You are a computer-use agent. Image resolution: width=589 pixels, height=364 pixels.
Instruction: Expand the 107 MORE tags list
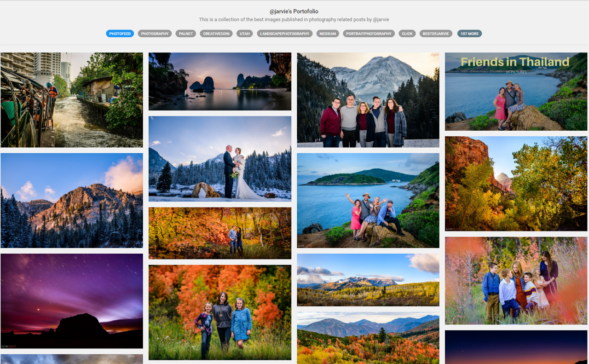click(x=469, y=34)
